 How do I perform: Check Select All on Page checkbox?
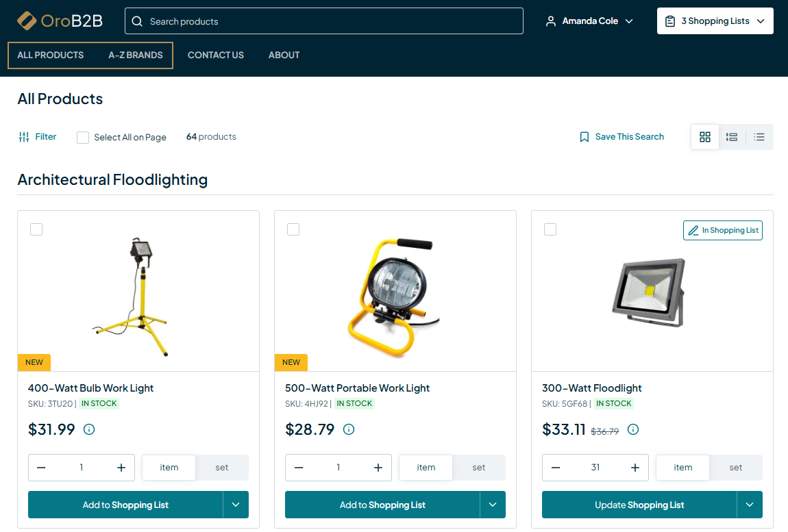tap(83, 137)
